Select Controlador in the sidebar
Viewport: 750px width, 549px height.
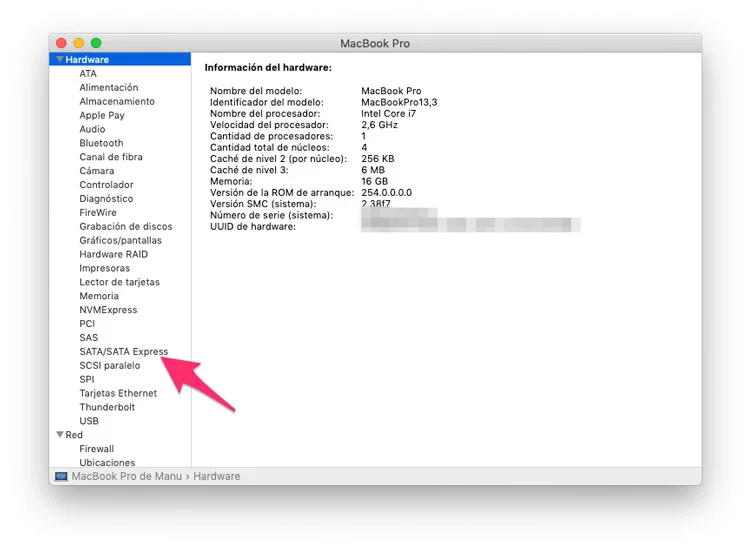pyautogui.click(x=106, y=185)
